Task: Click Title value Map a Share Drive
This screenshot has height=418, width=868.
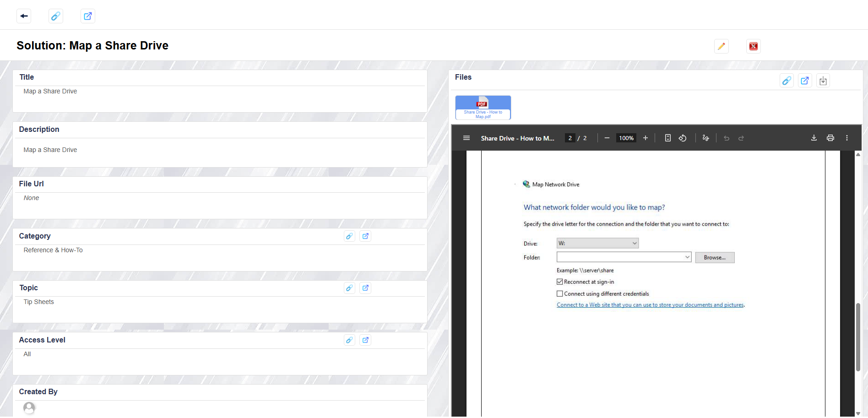Action: [50, 91]
